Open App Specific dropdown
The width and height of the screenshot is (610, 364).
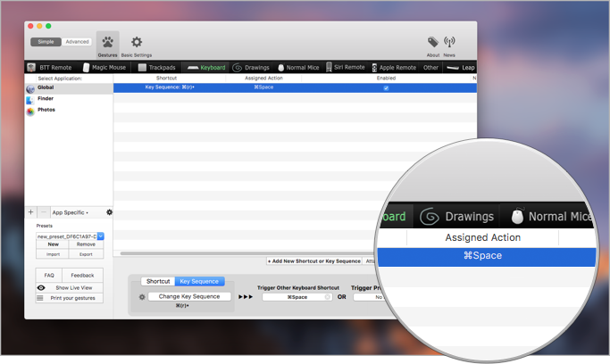[x=71, y=212]
